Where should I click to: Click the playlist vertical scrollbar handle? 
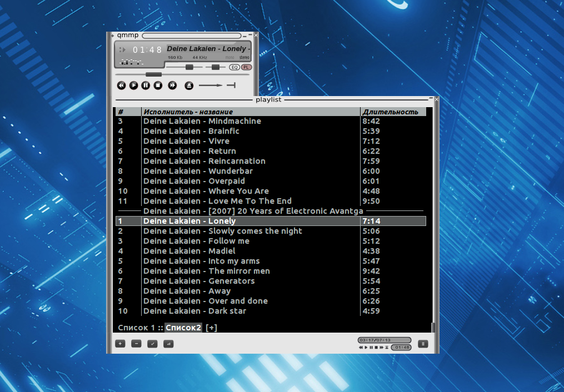point(433,327)
